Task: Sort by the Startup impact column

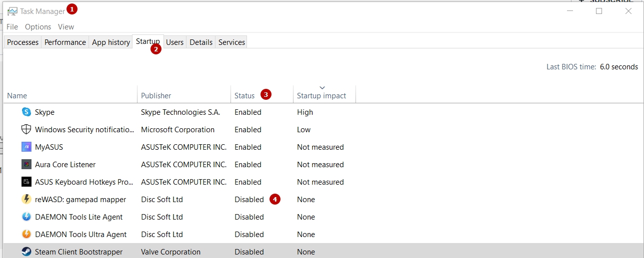Action: pyautogui.click(x=321, y=96)
